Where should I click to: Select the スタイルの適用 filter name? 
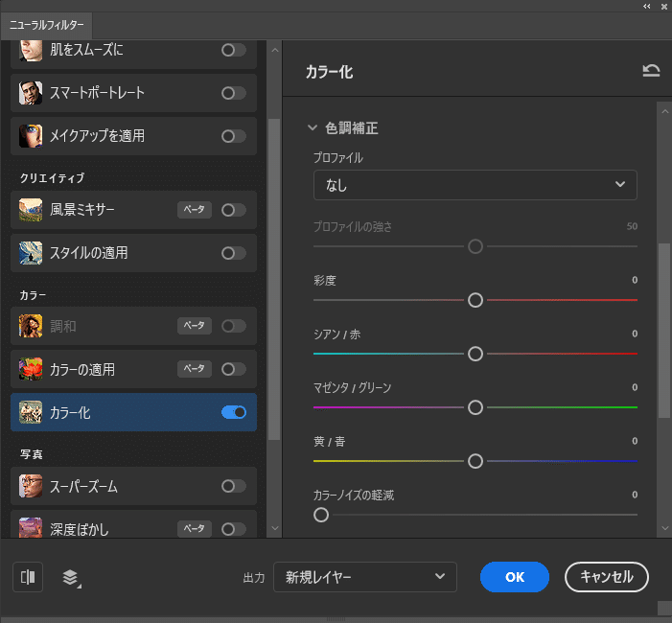pyautogui.click(x=89, y=253)
